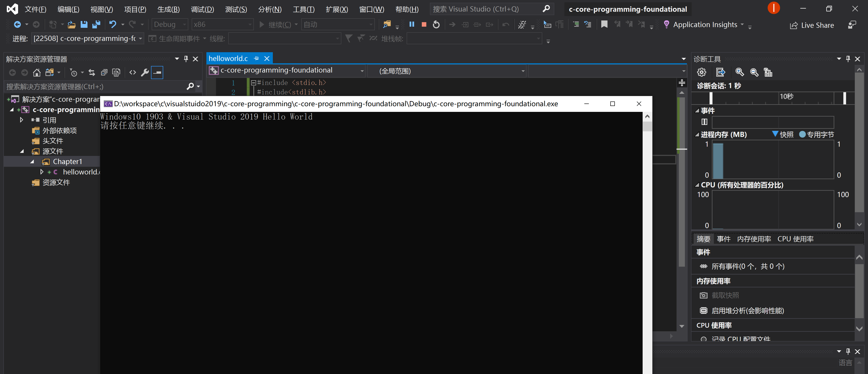Click the Stop Debugging red square icon
This screenshot has width=868, height=374.
click(424, 25)
